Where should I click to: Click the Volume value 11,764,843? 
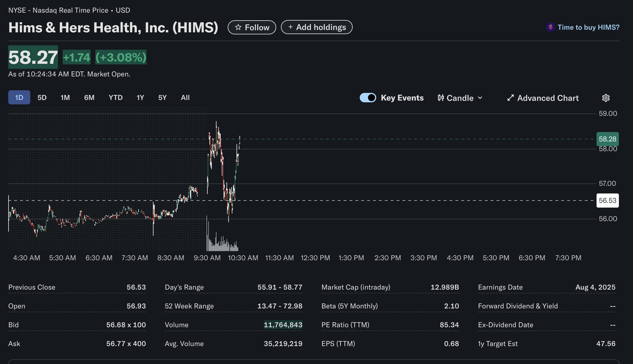click(x=283, y=325)
